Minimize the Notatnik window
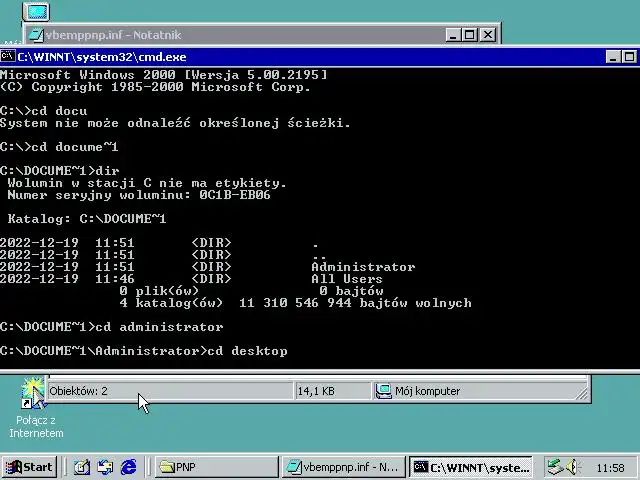This screenshot has width=640, height=480. (x=452, y=35)
